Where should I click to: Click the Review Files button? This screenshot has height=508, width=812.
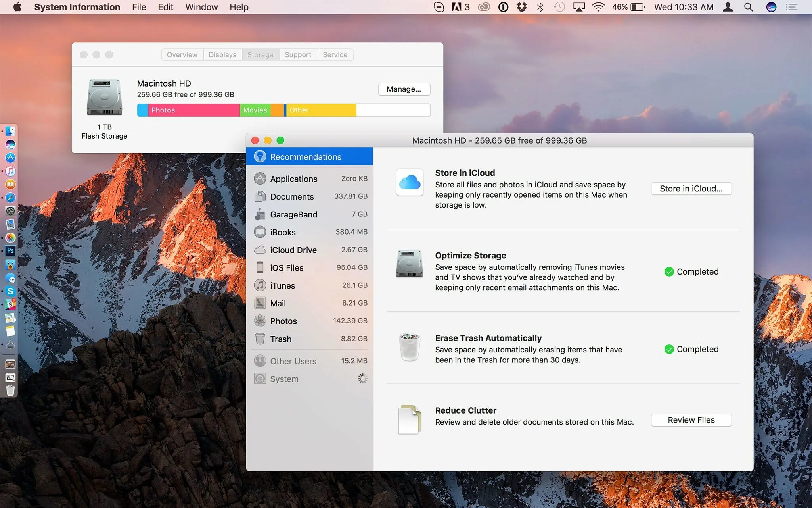point(691,420)
